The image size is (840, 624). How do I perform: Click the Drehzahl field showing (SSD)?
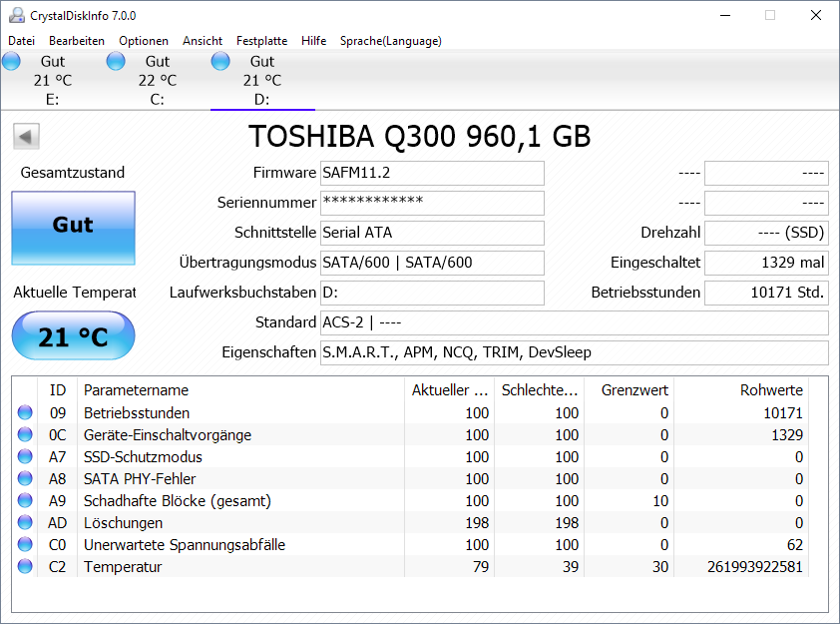[766, 234]
